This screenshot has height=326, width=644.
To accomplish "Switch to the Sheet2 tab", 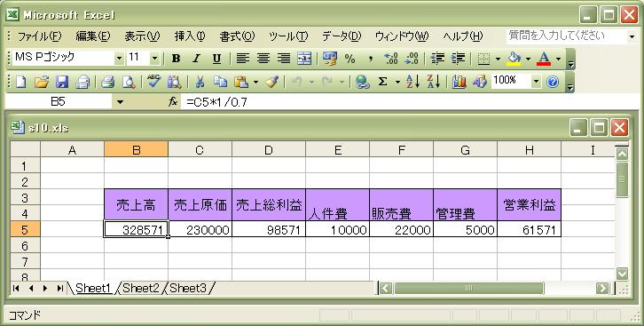I will tap(141, 288).
